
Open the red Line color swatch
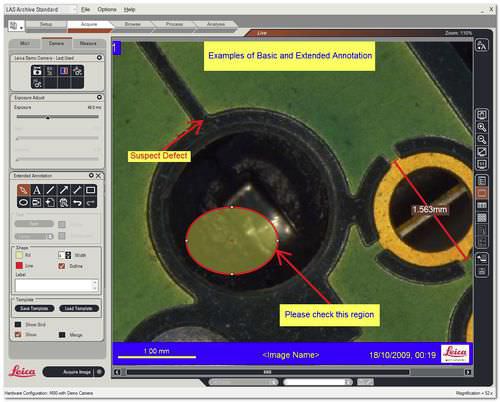[x=19, y=266]
